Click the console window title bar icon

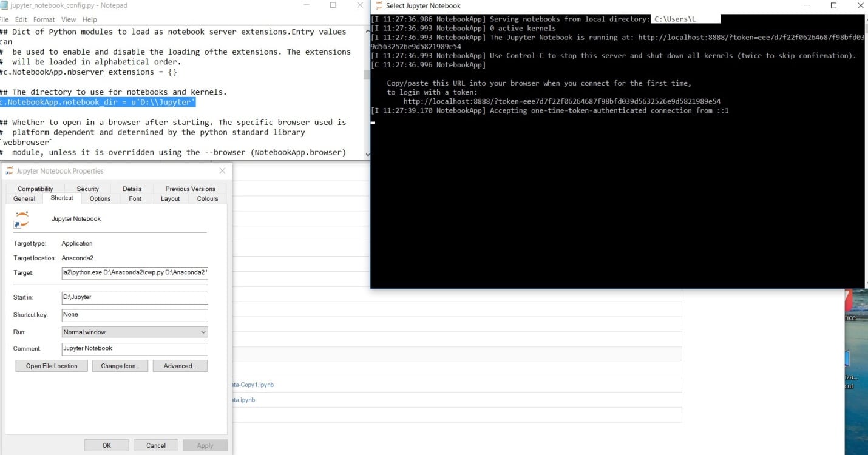[x=378, y=6]
